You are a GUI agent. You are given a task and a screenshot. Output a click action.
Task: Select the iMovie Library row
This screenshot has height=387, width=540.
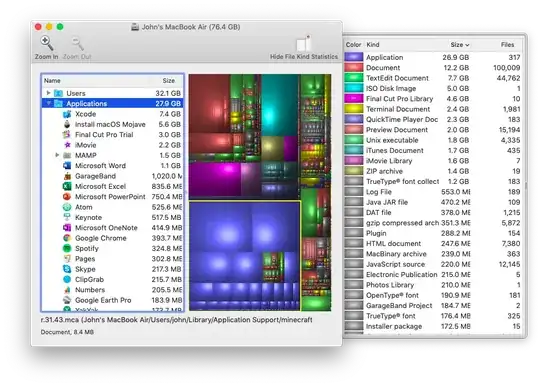point(433,161)
